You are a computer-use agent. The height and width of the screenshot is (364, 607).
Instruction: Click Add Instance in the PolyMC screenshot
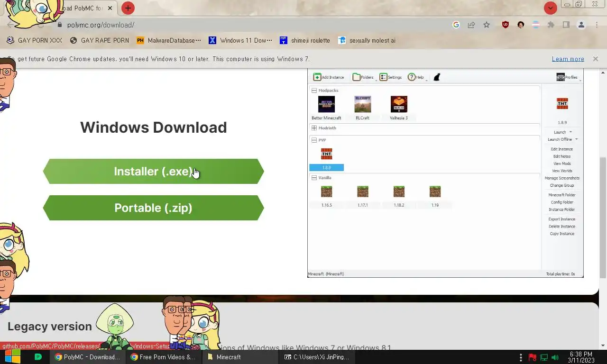pos(329,77)
